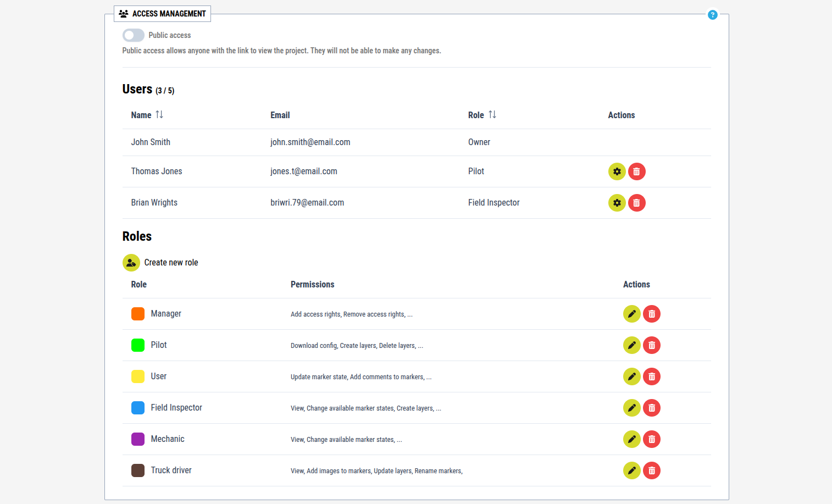Click the Create new role label

[x=171, y=263]
